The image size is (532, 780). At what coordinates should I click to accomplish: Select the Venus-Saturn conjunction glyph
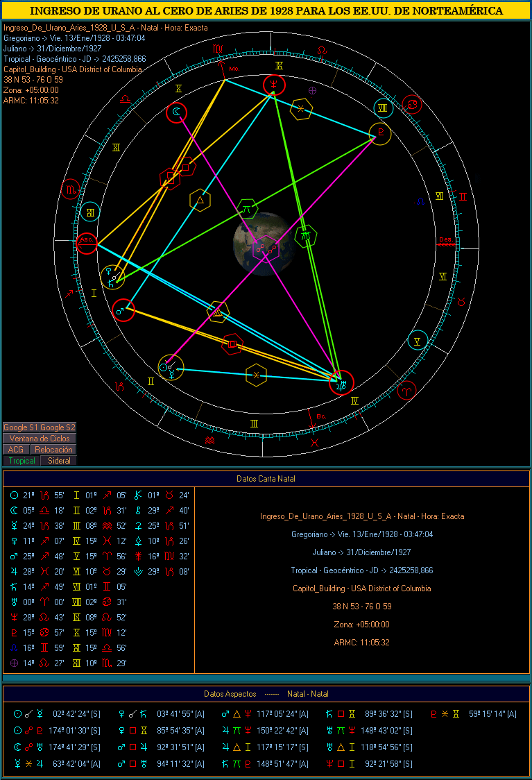click(112, 277)
